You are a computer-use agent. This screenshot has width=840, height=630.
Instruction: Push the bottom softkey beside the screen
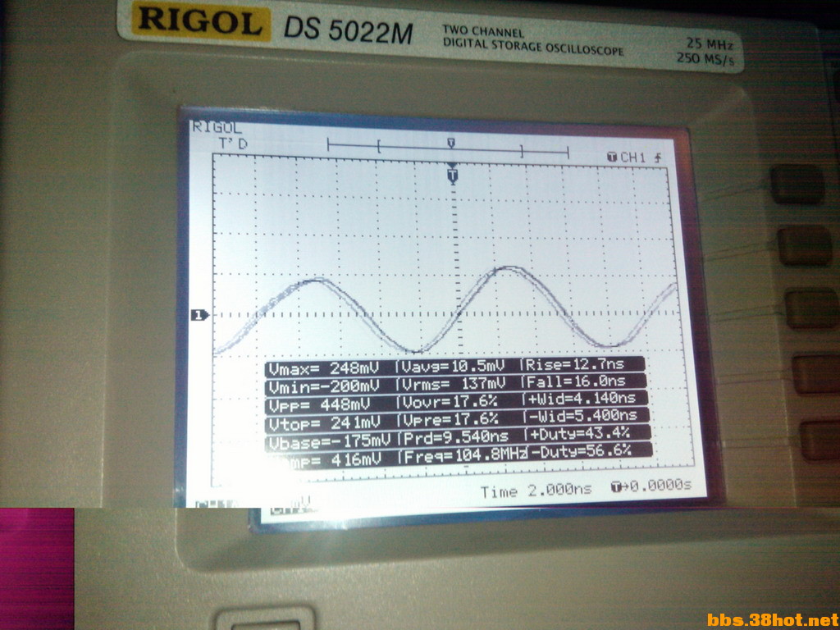coord(819,441)
